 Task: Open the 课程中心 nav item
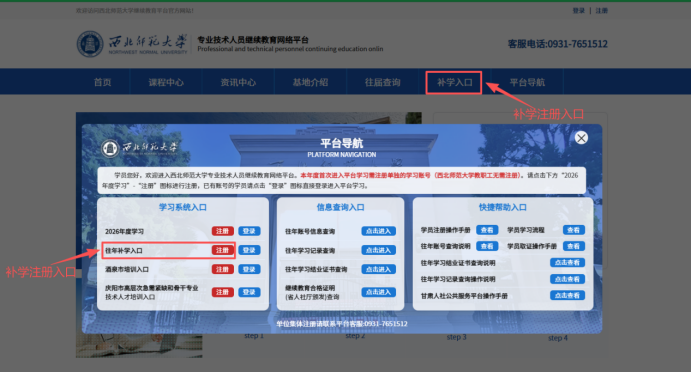[166, 82]
